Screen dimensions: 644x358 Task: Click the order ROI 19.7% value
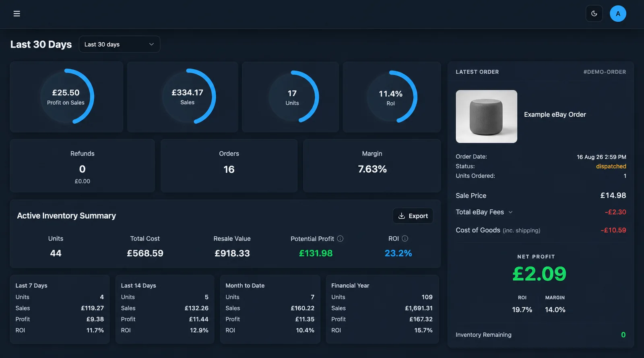coord(522,310)
